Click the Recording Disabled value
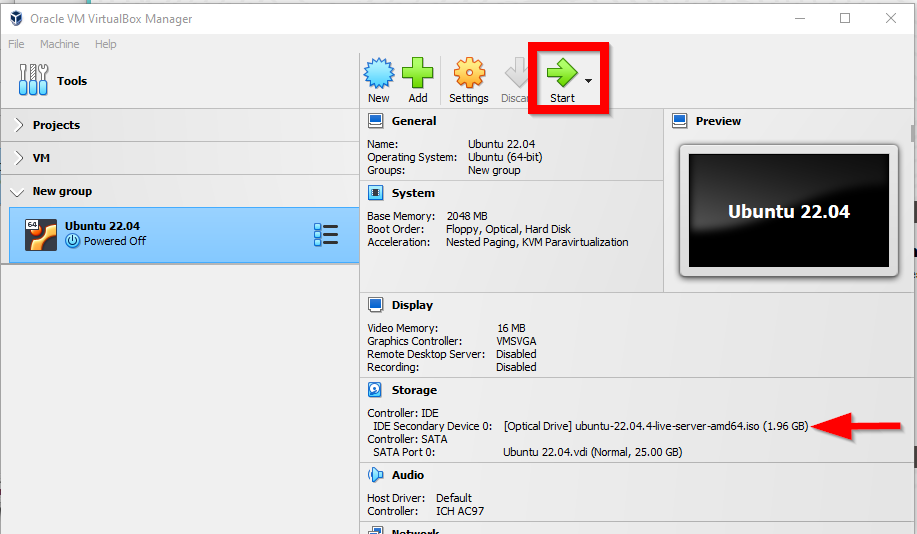Screen dimensions: 917x534 pyautogui.click(x=516, y=367)
